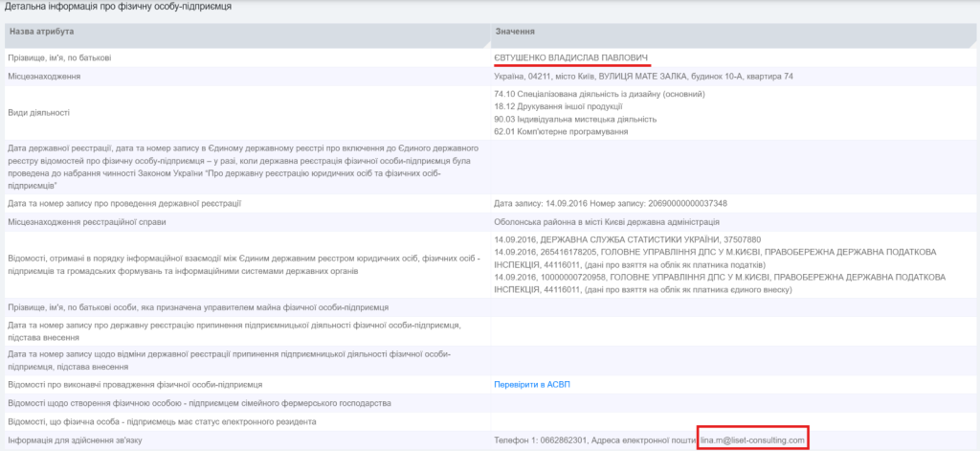Click the "Значення" column header
Image resolution: width=980 pixels, height=451 pixels.
(515, 33)
